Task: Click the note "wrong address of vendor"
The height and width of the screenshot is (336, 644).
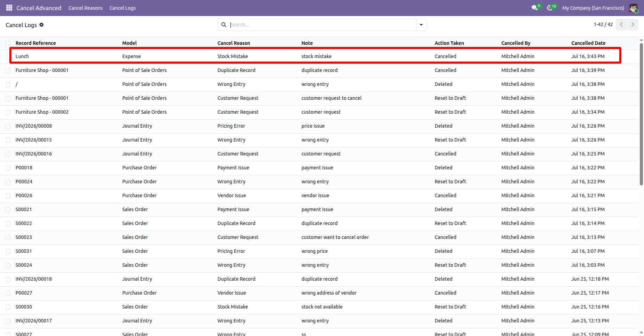Action: [x=329, y=293]
